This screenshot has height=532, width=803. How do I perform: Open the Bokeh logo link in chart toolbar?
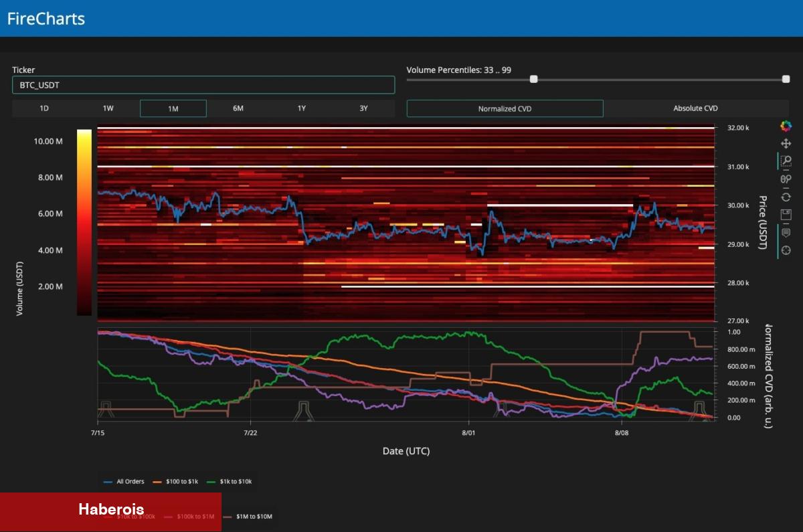[786, 126]
